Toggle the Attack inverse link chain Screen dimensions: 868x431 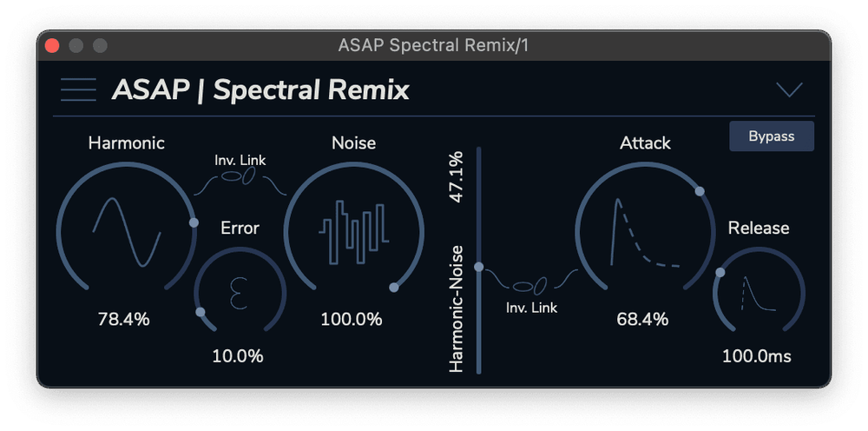coord(530,285)
